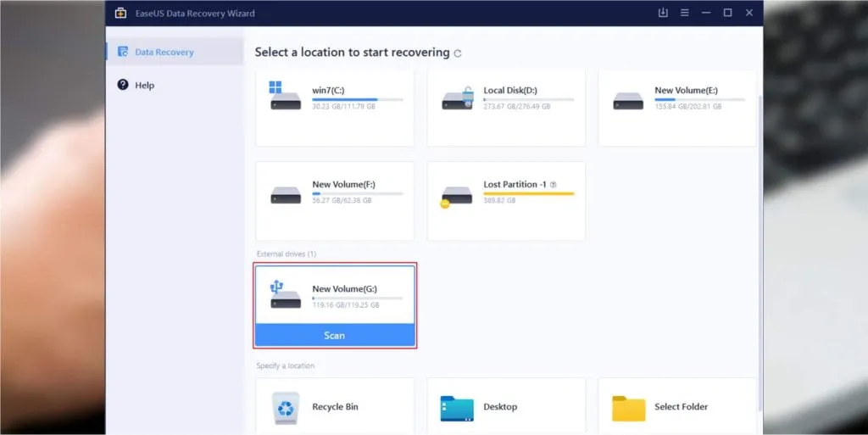Image resolution: width=868 pixels, height=435 pixels.
Task: Refresh the location list with the circular arrow icon
Action: click(457, 53)
